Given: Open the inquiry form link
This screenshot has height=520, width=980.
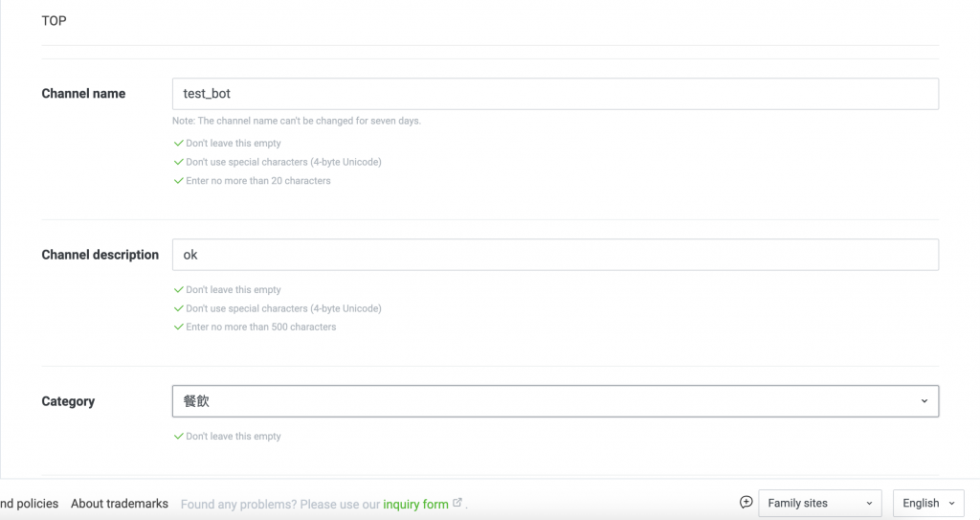Looking at the screenshot, I should (415, 504).
